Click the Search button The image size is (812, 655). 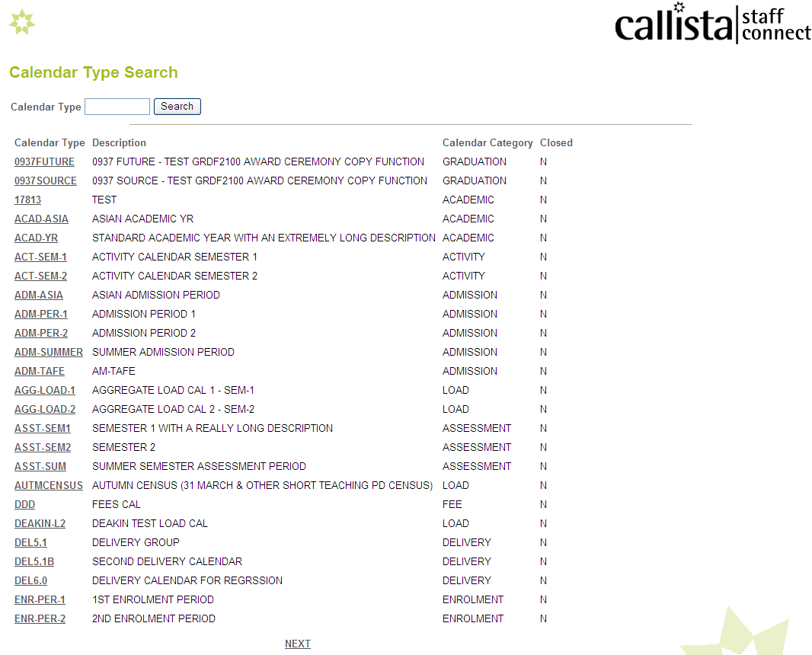coord(177,106)
